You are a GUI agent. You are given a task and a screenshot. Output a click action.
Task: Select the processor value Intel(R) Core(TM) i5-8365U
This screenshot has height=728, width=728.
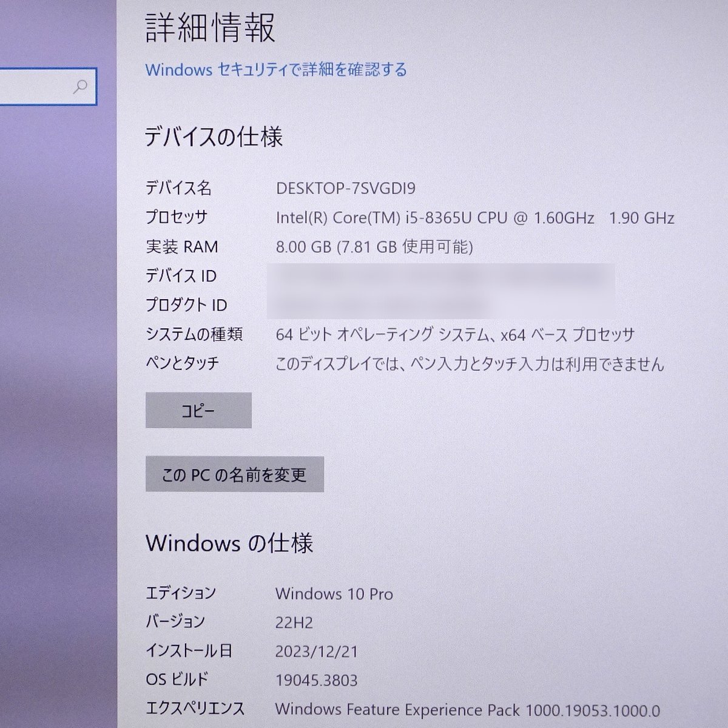point(374,218)
